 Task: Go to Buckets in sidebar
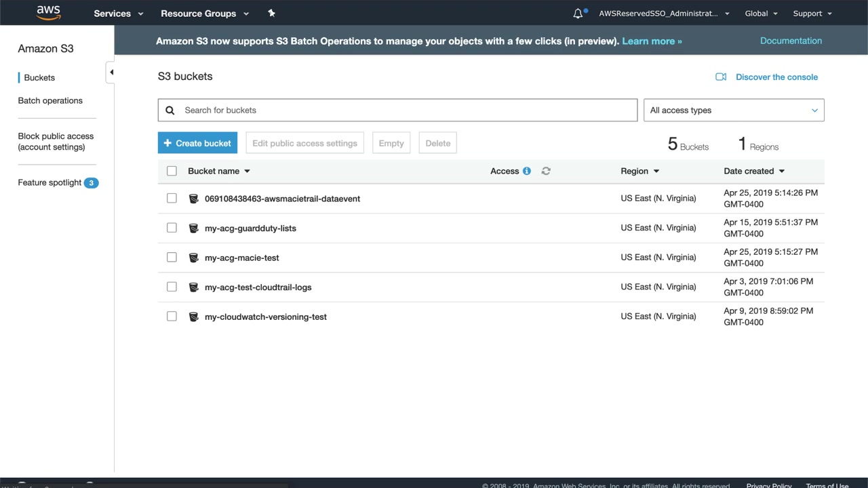pos(39,78)
